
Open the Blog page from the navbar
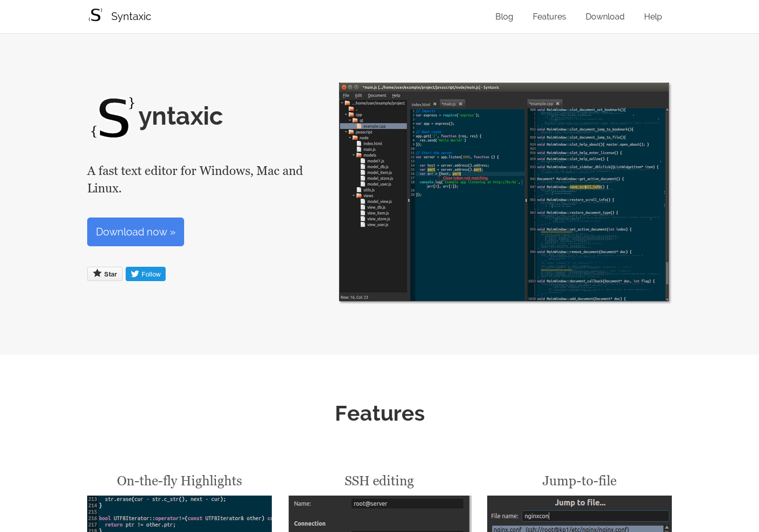coord(504,16)
